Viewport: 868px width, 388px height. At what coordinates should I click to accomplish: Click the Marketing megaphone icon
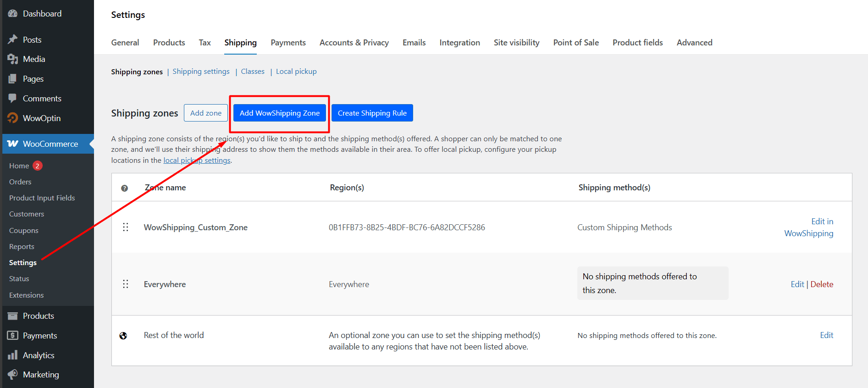12,375
